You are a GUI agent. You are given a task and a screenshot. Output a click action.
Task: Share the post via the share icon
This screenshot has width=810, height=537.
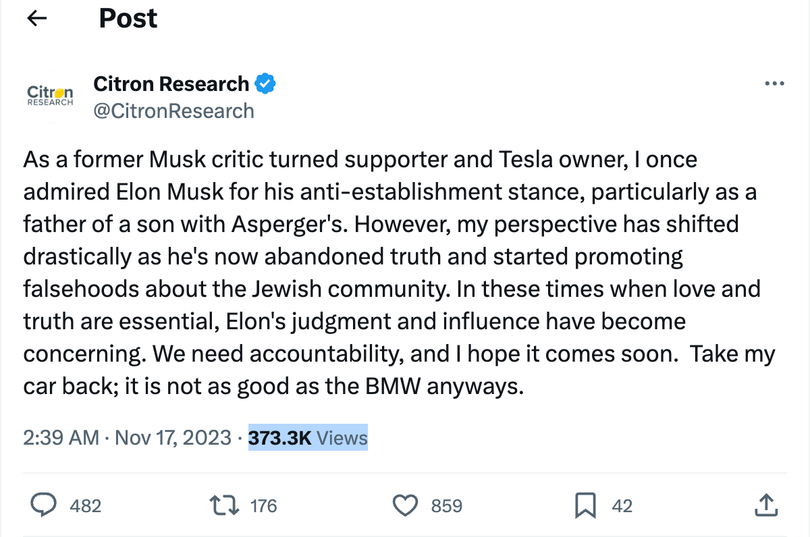[x=765, y=505]
